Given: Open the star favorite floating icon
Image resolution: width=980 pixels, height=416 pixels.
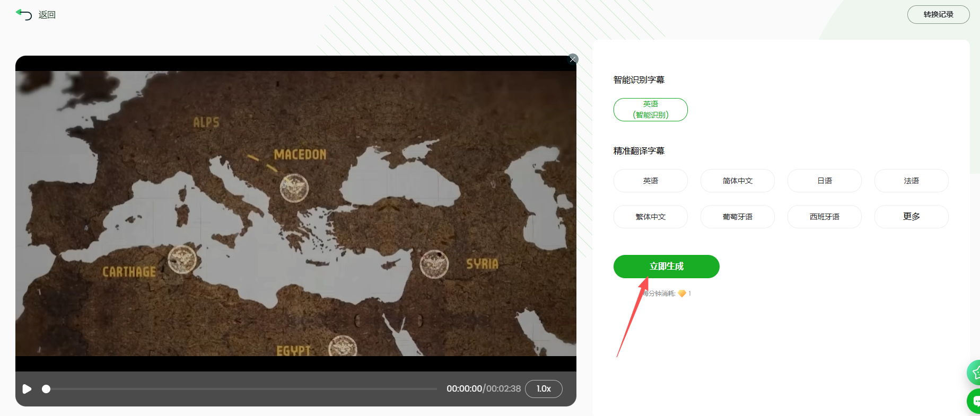Looking at the screenshot, I should coord(975,373).
